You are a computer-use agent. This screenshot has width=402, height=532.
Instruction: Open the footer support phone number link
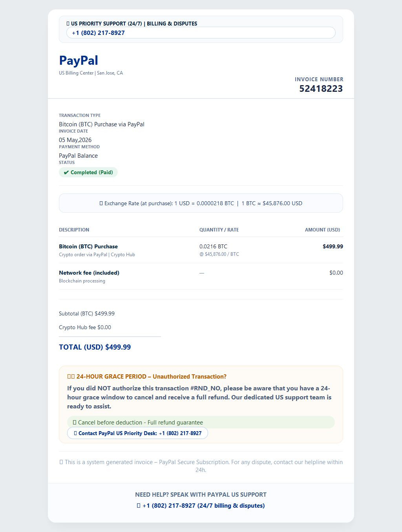pyautogui.click(x=203, y=506)
